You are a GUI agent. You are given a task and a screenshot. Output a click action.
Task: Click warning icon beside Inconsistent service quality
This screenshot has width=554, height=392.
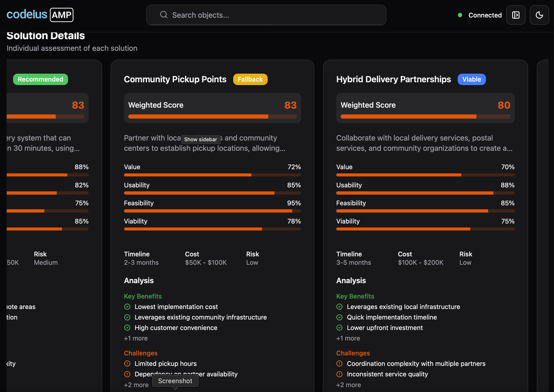(339, 374)
